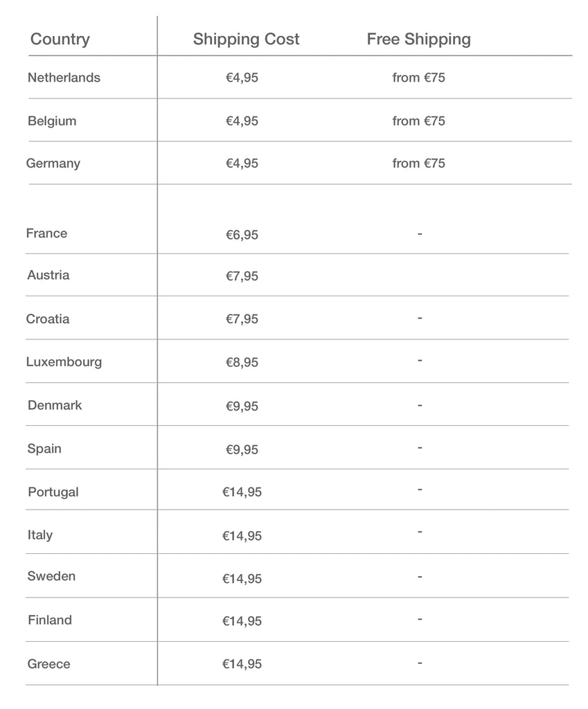Select the Denmark country cell

pos(55,405)
